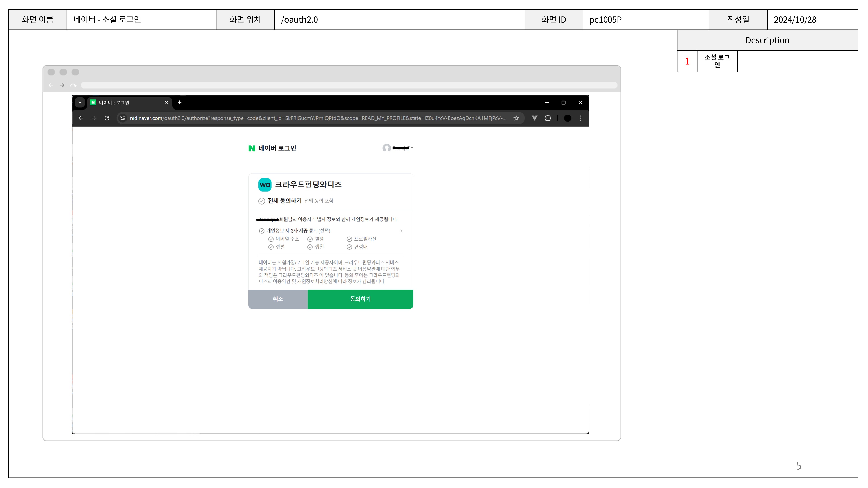
Task: Open Chrome three-dot menu
Action: click(x=580, y=118)
